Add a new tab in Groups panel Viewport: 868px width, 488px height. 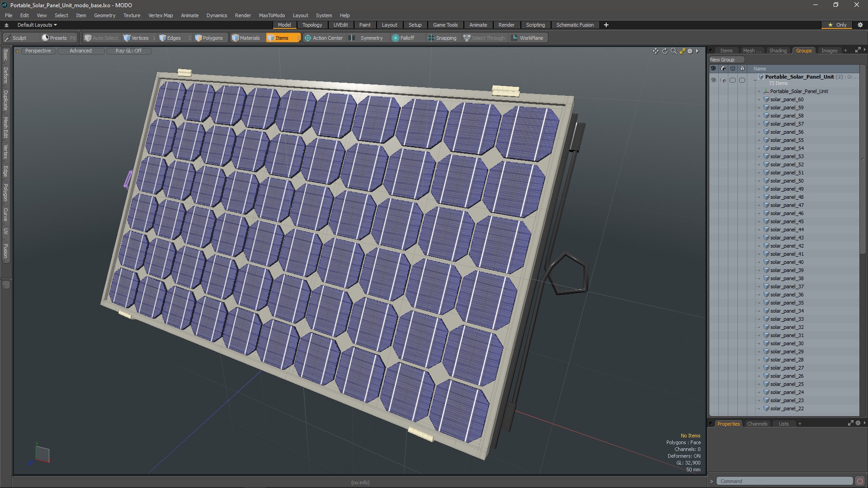point(845,51)
